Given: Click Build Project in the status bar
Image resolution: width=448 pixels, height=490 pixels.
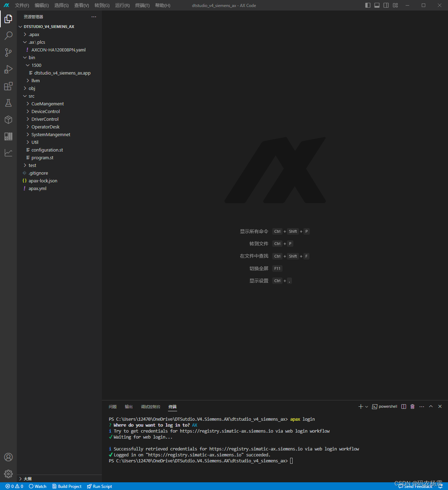Looking at the screenshot, I should click(67, 486).
